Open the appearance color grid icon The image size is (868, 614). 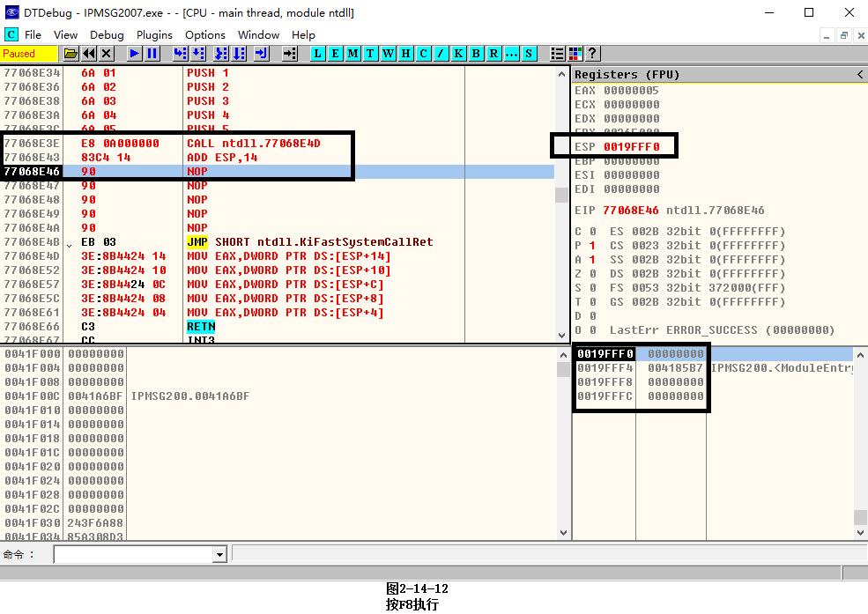tap(575, 54)
